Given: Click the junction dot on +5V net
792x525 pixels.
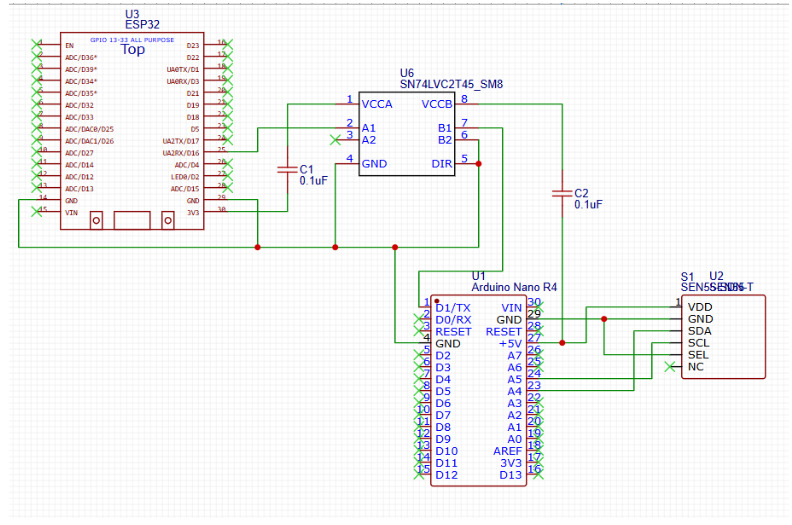Looking at the screenshot, I should point(562,343).
